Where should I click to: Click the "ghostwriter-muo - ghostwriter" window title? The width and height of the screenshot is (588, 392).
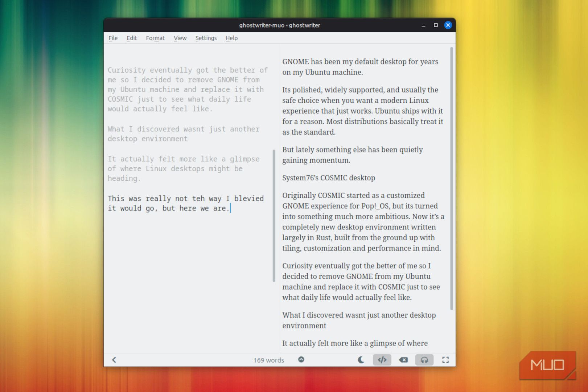(280, 25)
